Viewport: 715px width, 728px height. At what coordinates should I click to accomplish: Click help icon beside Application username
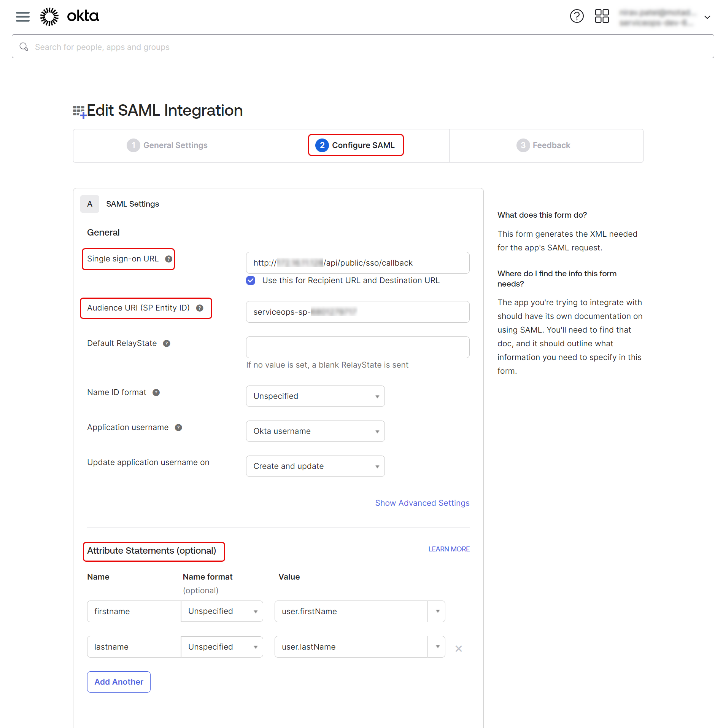(178, 428)
